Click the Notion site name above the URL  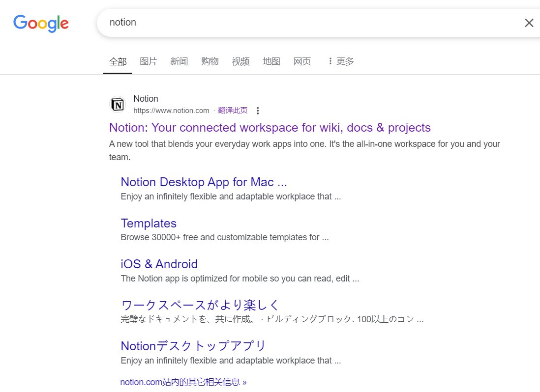tap(146, 99)
